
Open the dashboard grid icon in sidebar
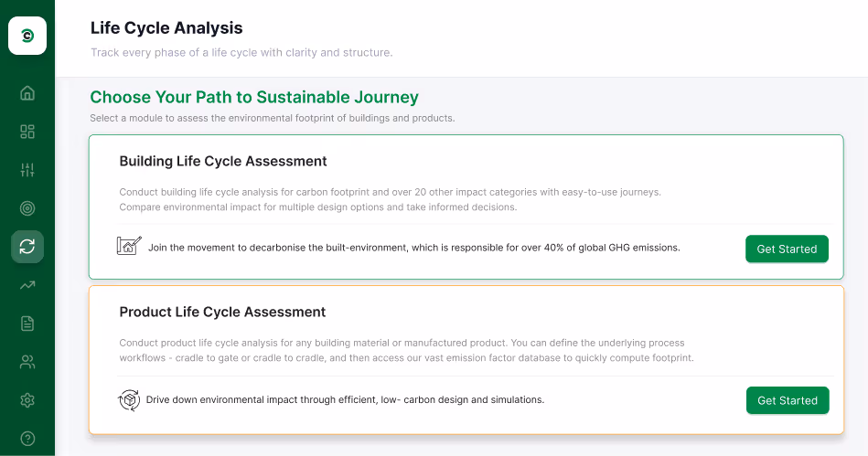(x=27, y=132)
